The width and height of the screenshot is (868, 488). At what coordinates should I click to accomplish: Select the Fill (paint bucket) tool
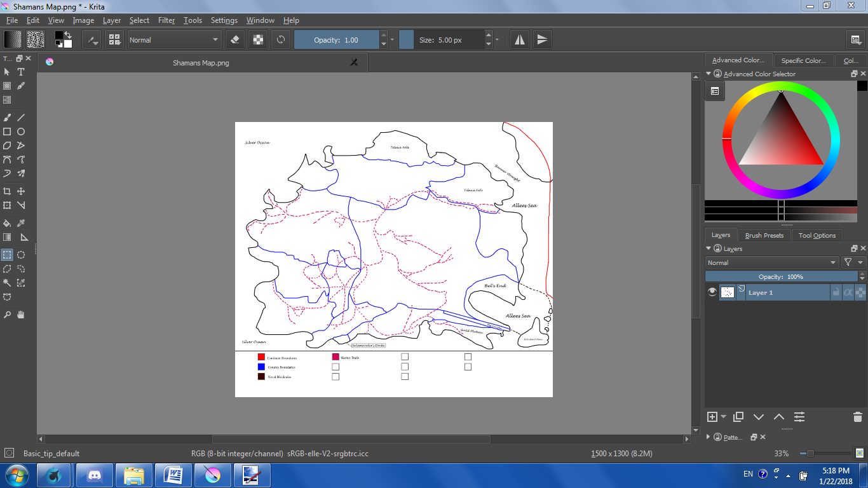click(7, 223)
